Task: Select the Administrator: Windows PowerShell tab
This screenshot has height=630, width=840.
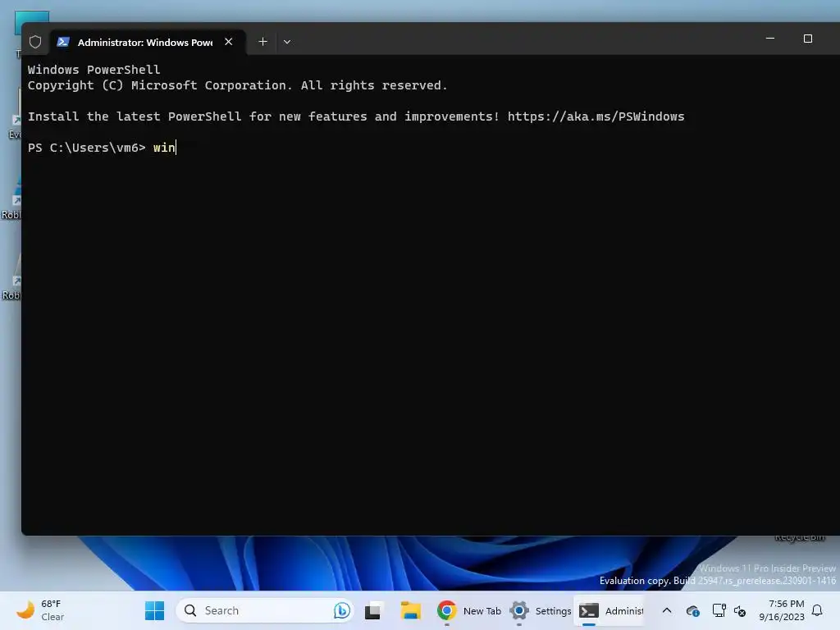Action: tap(148, 42)
